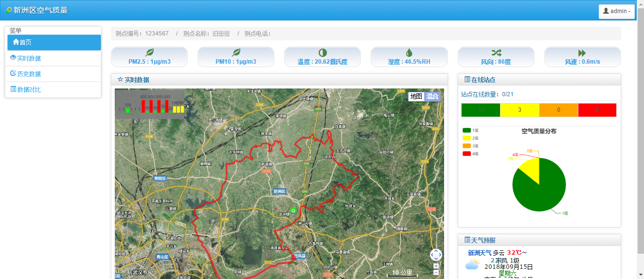Click the yellow level-2 count bar
This screenshot has width=644, height=279.
coord(519,110)
